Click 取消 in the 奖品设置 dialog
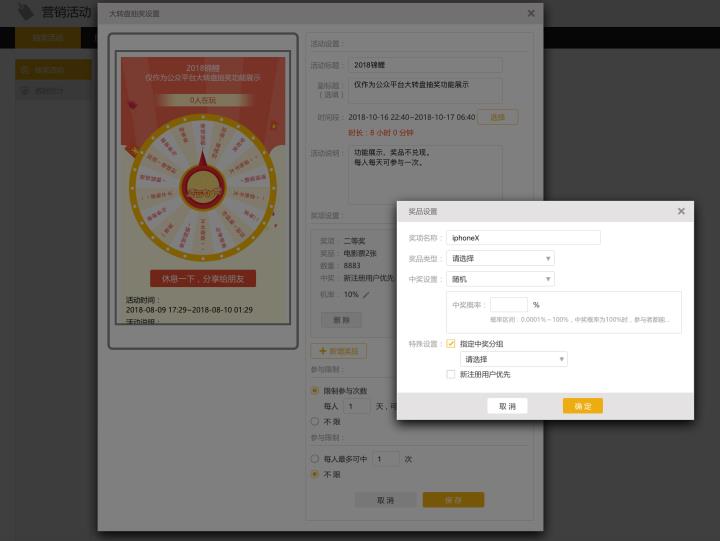The height and width of the screenshot is (541, 720). tap(507, 406)
